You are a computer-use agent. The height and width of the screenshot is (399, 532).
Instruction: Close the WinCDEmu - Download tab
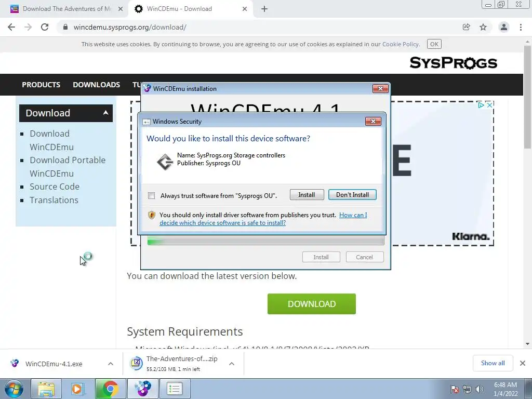(245, 9)
